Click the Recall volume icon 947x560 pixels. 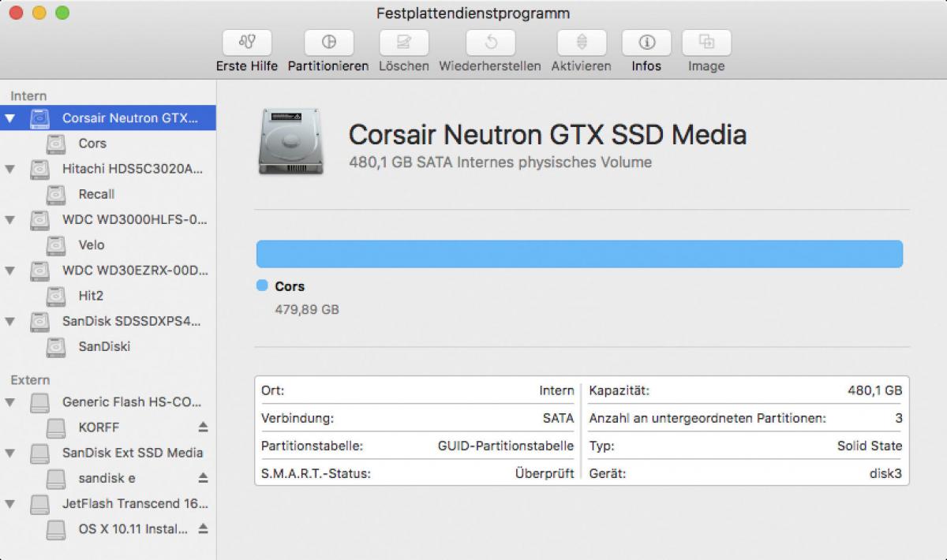click(x=55, y=194)
